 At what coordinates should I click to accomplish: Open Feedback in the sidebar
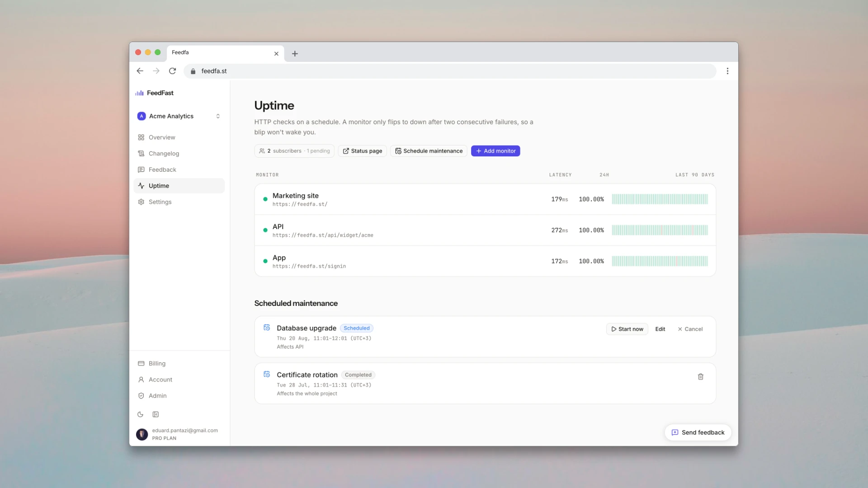point(179,169)
